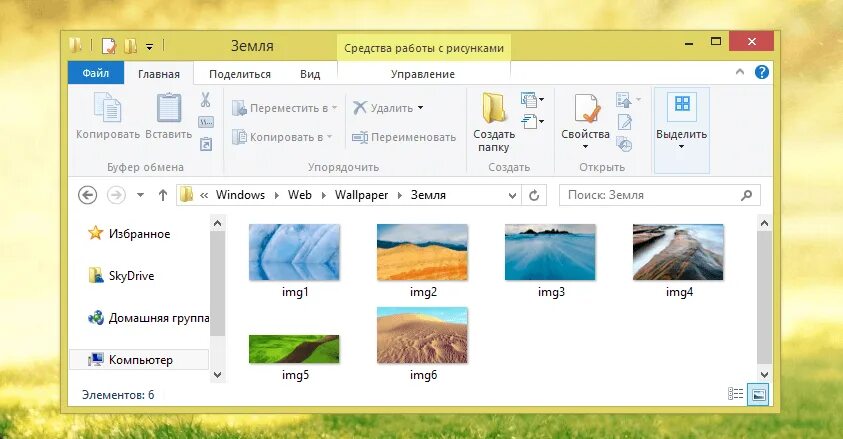Image resolution: width=843 pixels, height=439 pixels.
Task: Click the Paste shortcut icon in Буфер обмена
Action: coord(206,144)
